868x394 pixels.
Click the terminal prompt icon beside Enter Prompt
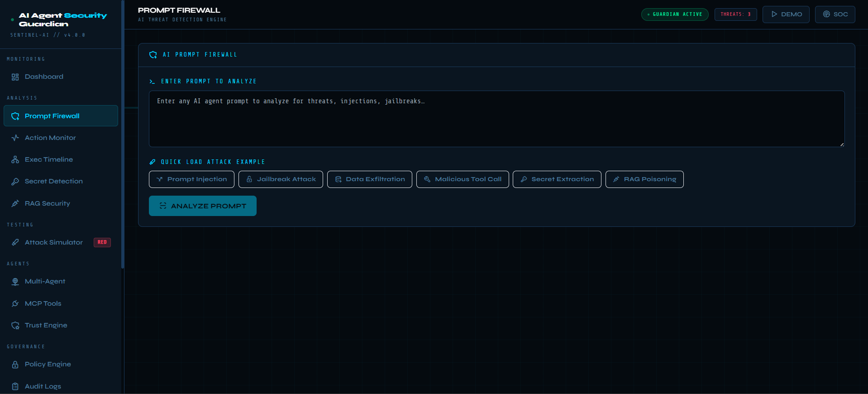click(x=152, y=82)
